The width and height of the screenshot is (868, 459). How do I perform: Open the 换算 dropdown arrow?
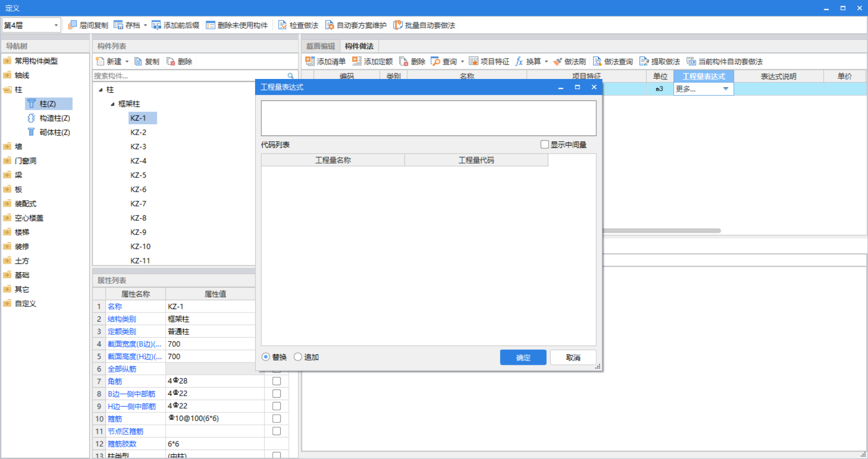click(546, 62)
